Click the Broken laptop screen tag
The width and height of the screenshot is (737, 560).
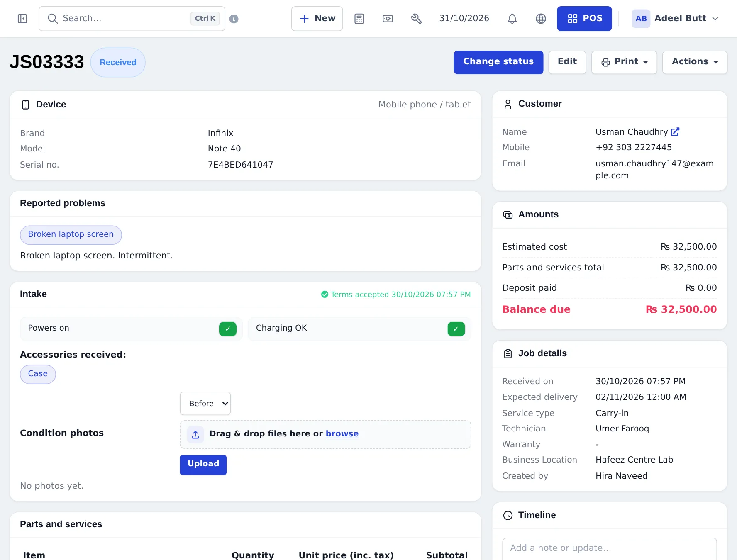coord(71,235)
